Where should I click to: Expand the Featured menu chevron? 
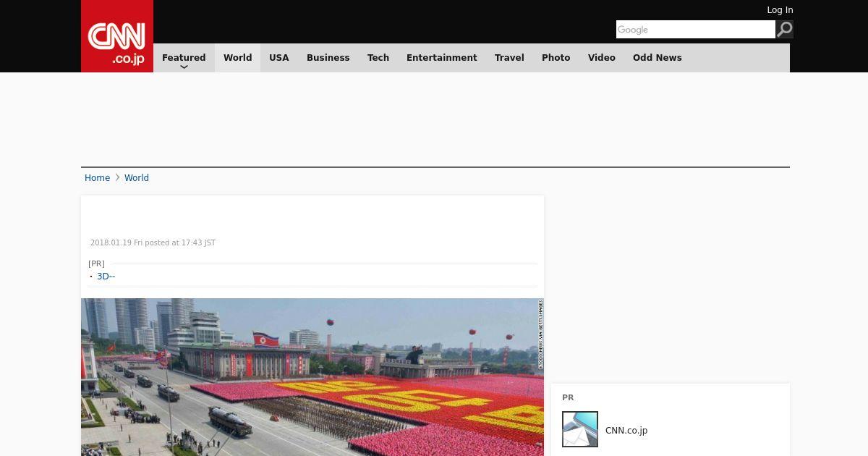pos(184,67)
